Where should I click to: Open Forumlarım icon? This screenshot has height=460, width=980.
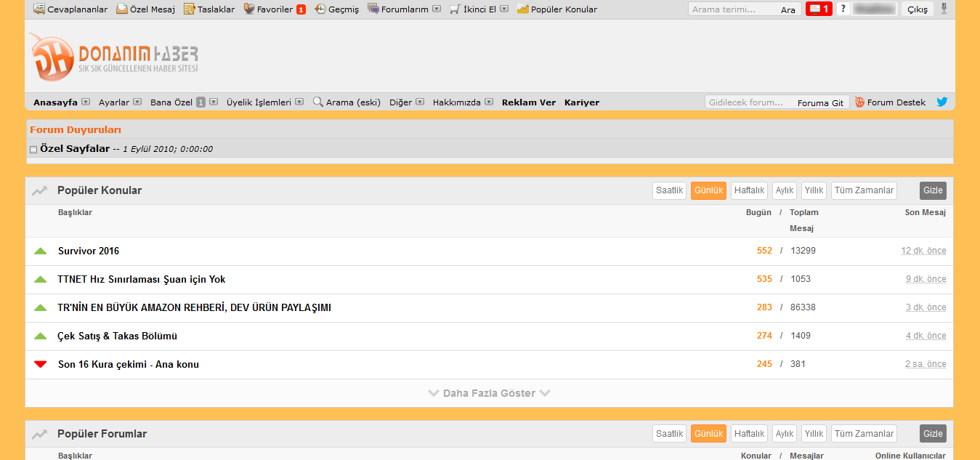coord(373,9)
